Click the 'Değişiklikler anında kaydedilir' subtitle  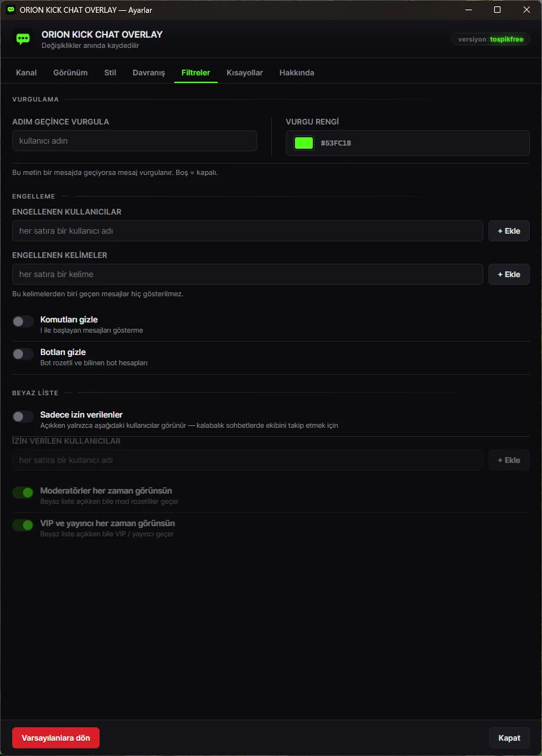tap(90, 45)
